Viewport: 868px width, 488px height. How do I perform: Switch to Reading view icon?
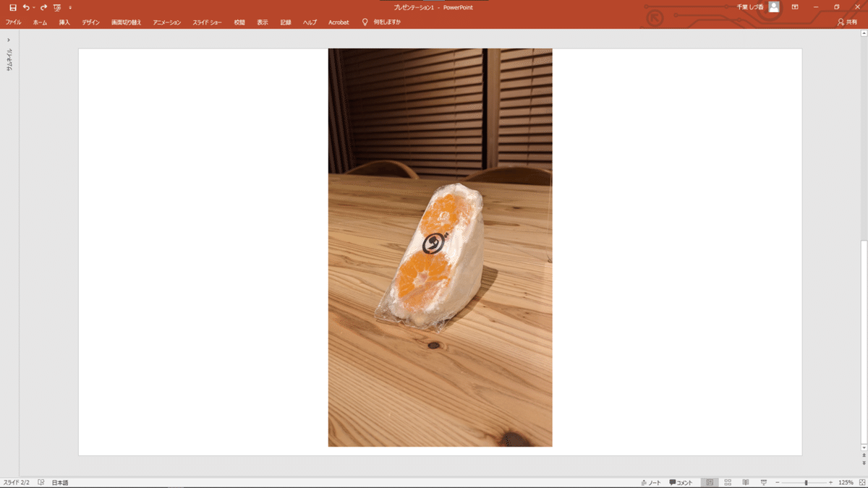point(746,482)
